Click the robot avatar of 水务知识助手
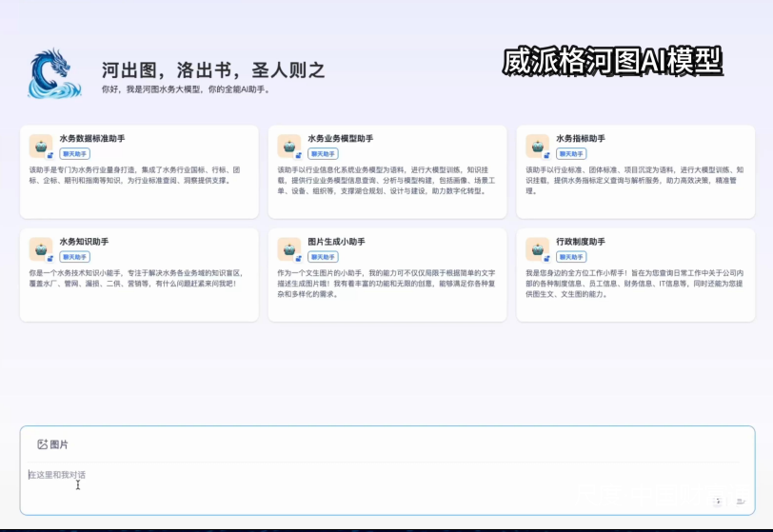Viewport: 773px width, 532px height. click(x=41, y=248)
